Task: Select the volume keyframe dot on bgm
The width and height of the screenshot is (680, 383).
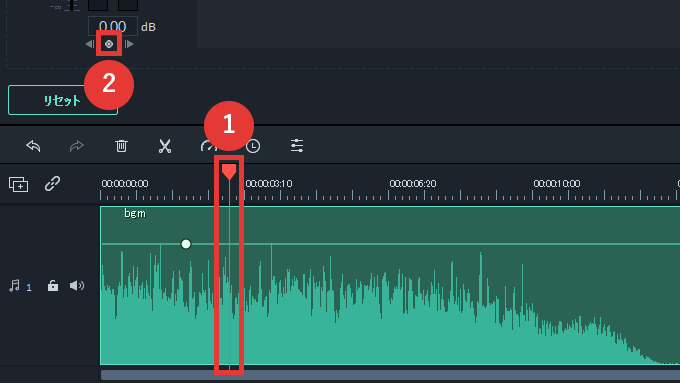Action: [x=186, y=244]
